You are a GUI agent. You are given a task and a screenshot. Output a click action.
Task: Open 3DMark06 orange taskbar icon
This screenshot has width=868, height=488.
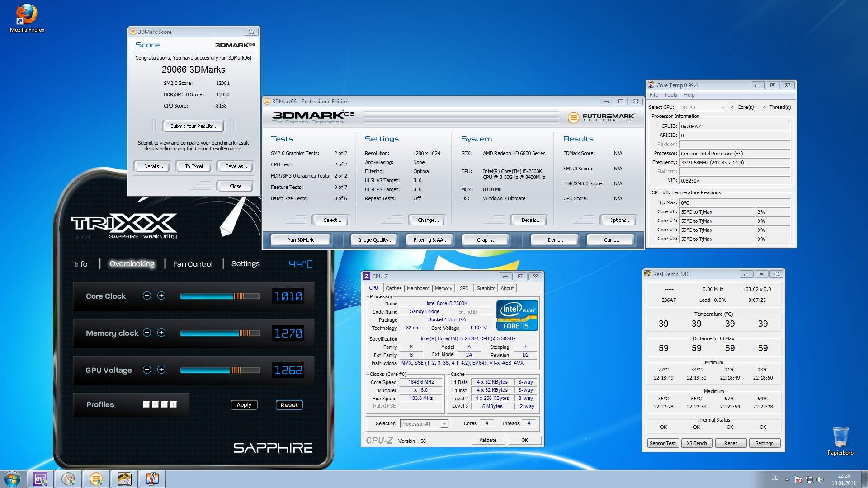tap(96, 479)
